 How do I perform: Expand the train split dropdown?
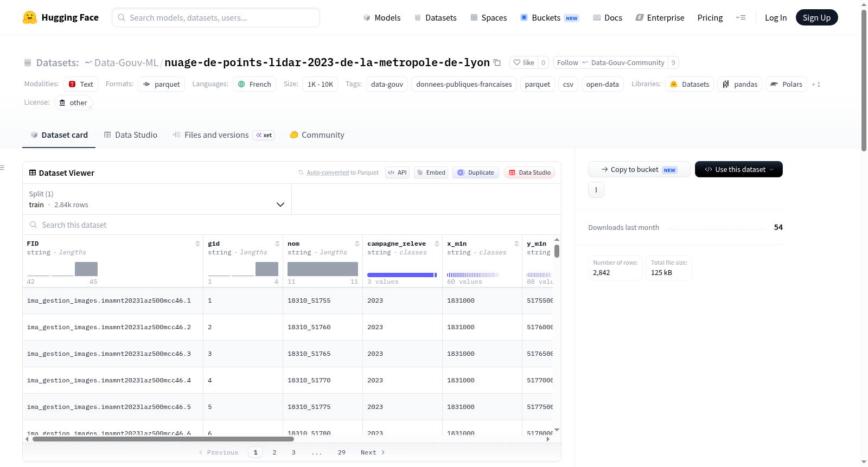(x=157, y=199)
